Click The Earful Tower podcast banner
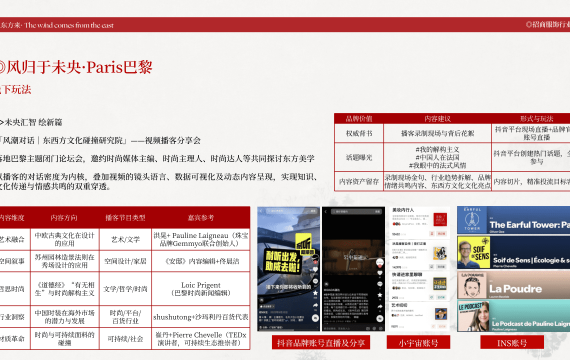The image size is (570, 360). (513, 220)
